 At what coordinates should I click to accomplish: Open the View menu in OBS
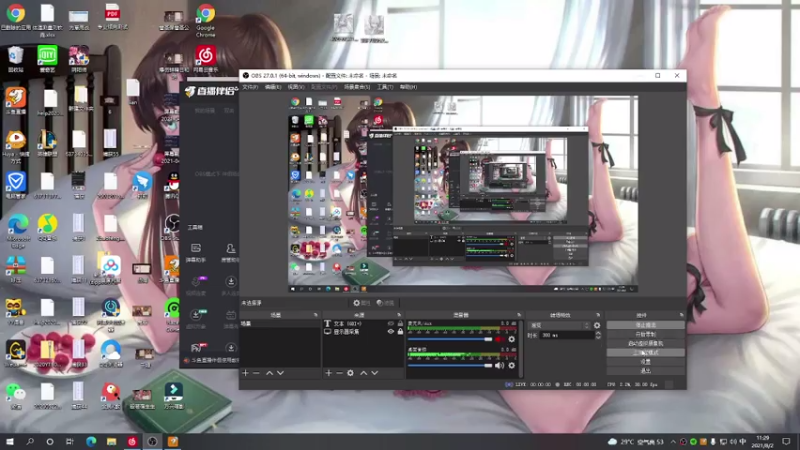[296, 87]
